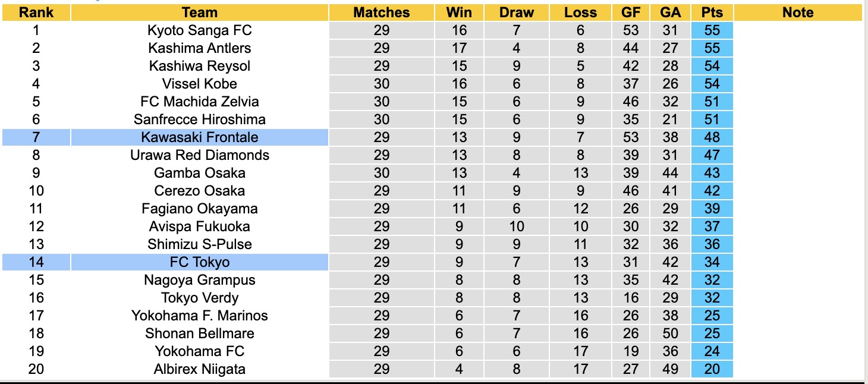
Task: Sort by the Pts column header
Action: click(x=712, y=12)
